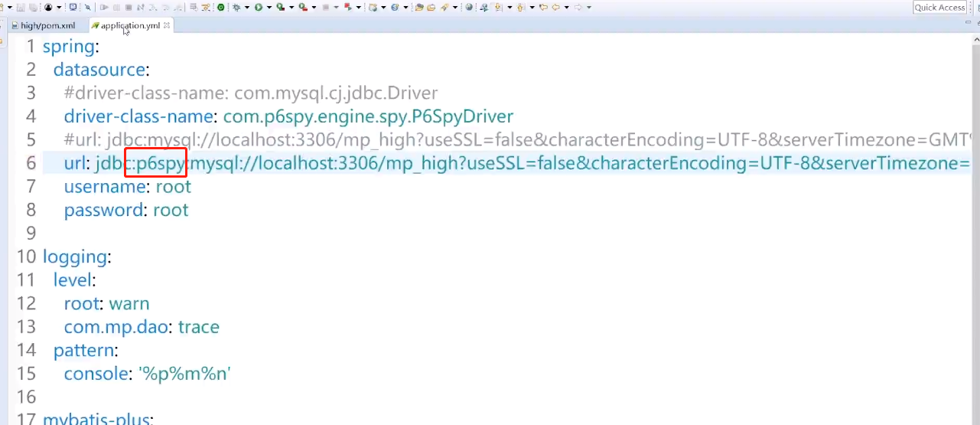Screen dimensions: 980x425
Task: Open the External Tools dropdown arrow
Action: click(314, 8)
